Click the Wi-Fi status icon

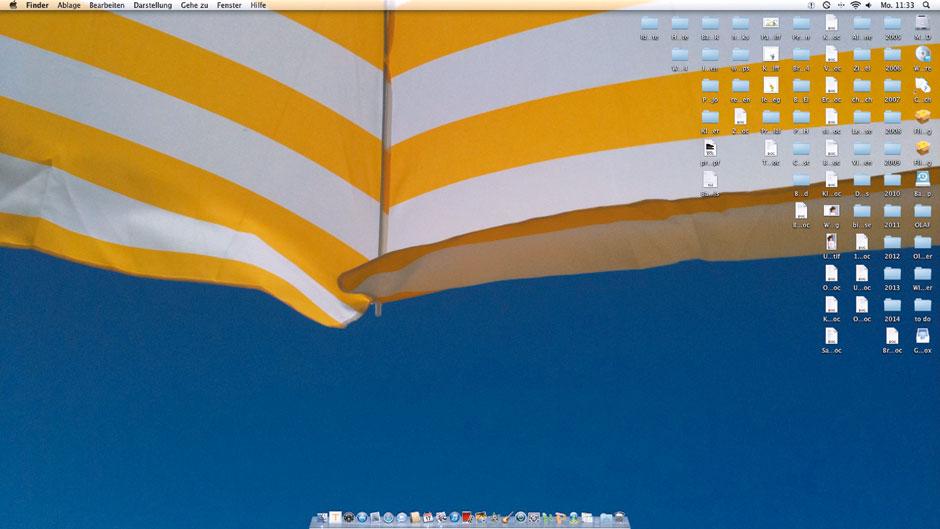tap(855, 5)
